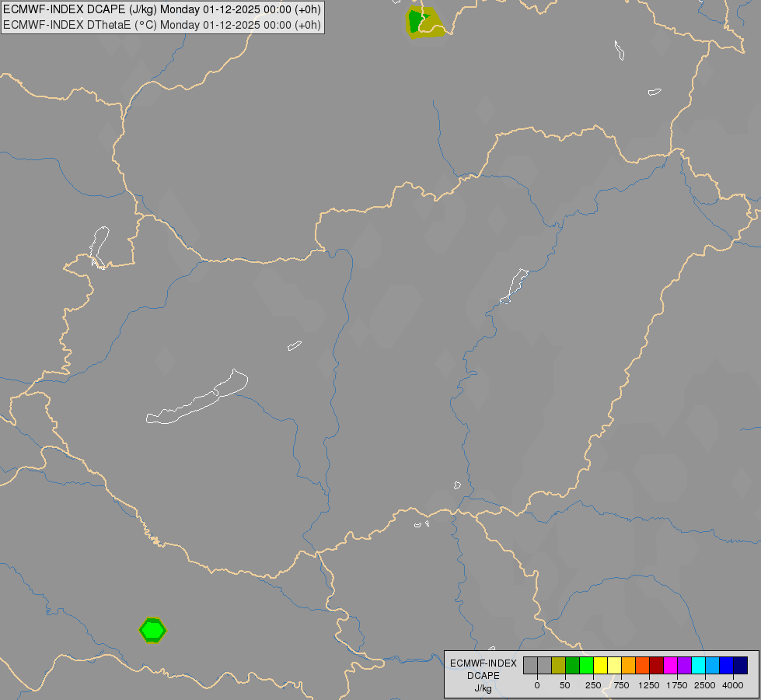
Task: Click the legend's ECMWF-INDEX label
Action: (x=483, y=663)
